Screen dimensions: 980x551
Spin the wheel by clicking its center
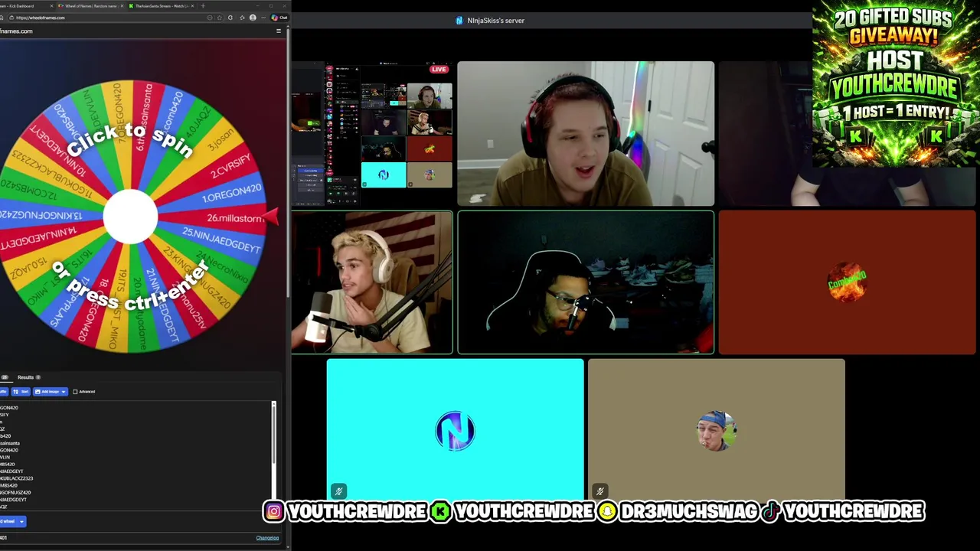130,216
